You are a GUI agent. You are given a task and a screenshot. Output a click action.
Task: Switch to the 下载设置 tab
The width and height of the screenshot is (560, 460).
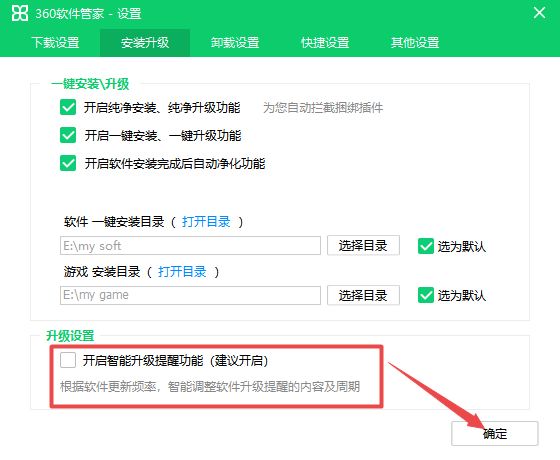[55, 43]
